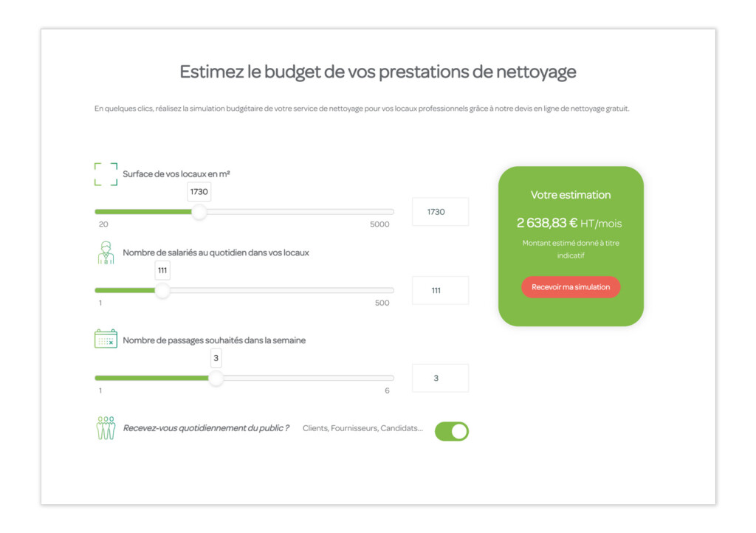756x533 pixels.
Task: Focus the passages input showing 3
Action: click(440, 378)
